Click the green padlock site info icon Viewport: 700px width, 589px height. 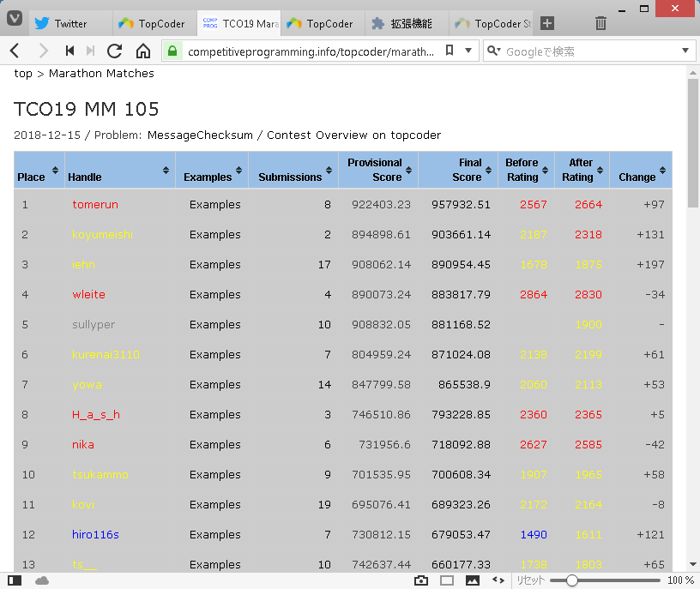tap(172, 51)
